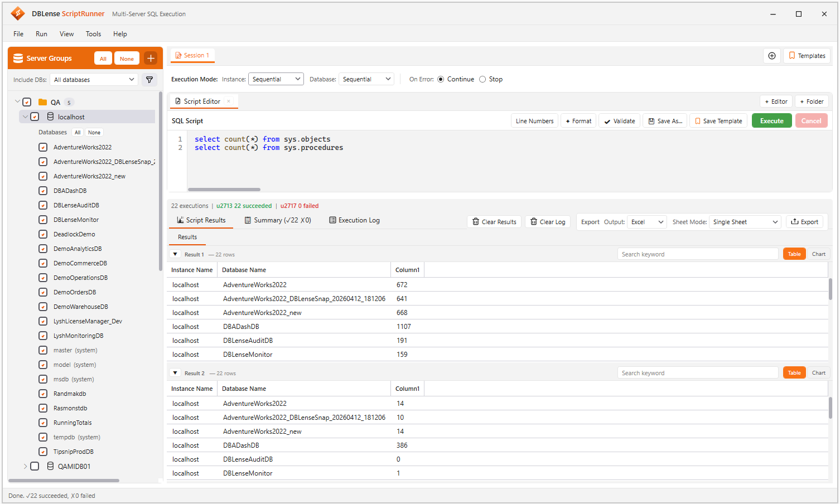Click the Save As disk icon button
This screenshot has width=840, height=504.
pyautogui.click(x=665, y=121)
